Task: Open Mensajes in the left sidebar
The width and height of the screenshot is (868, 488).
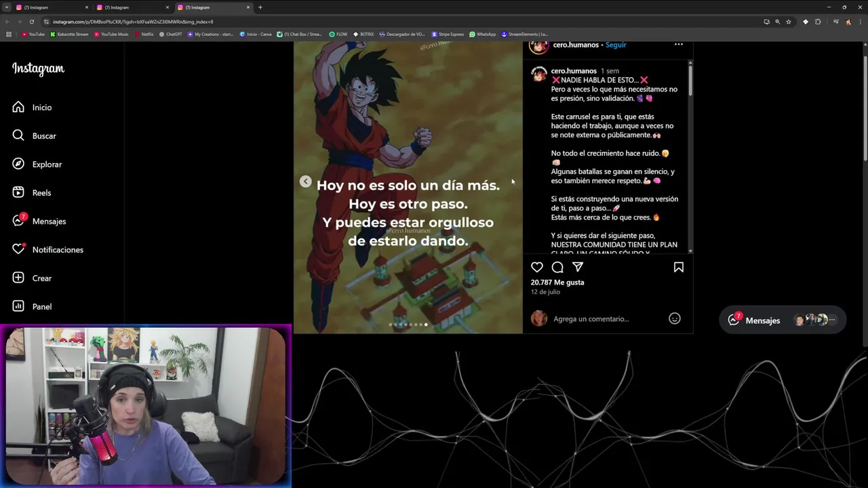Action: 39,221
